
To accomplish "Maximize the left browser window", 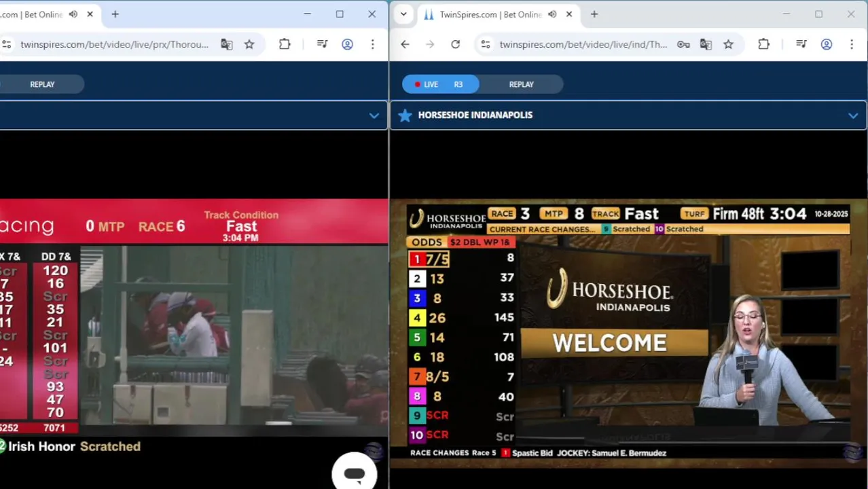I will (340, 14).
